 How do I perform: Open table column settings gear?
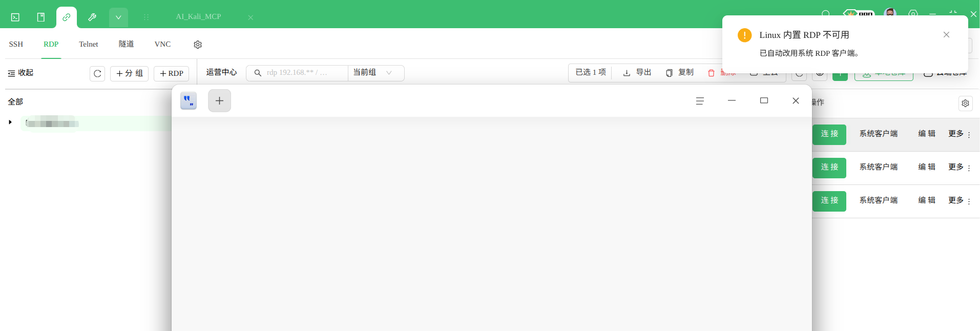tap(965, 103)
